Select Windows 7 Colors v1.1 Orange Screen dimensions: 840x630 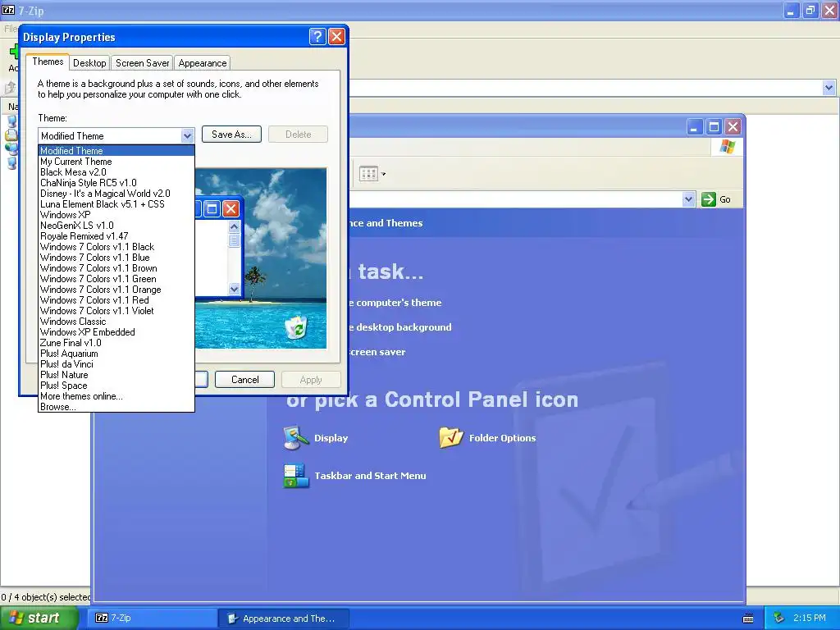tap(116, 290)
